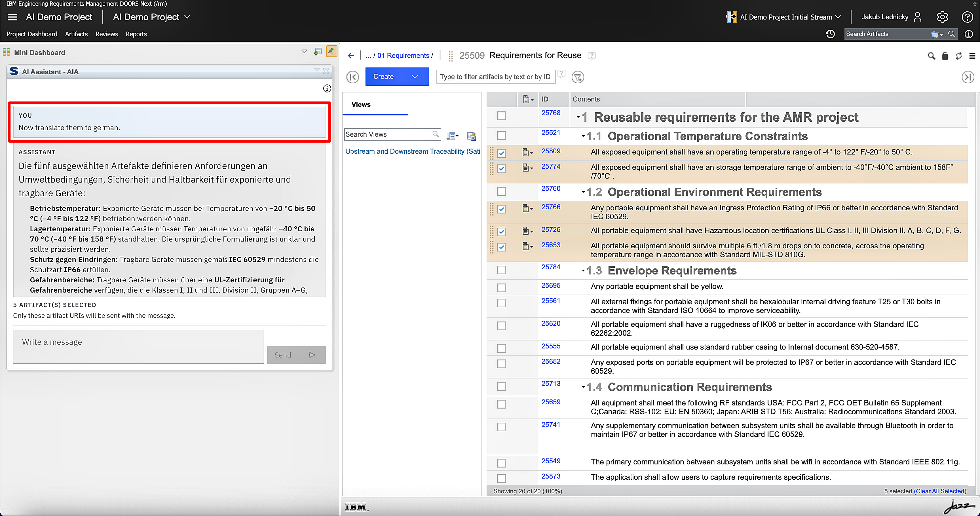Click the module lock icon

click(x=945, y=56)
